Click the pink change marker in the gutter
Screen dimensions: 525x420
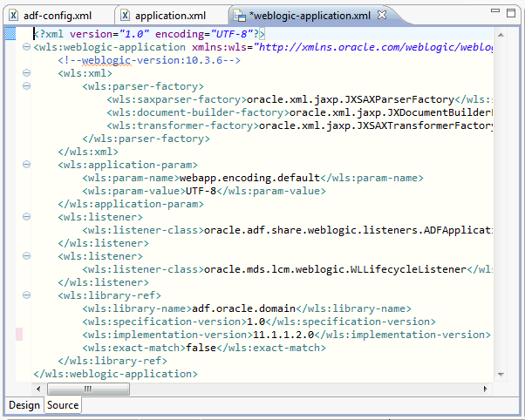(x=19, y=335)
